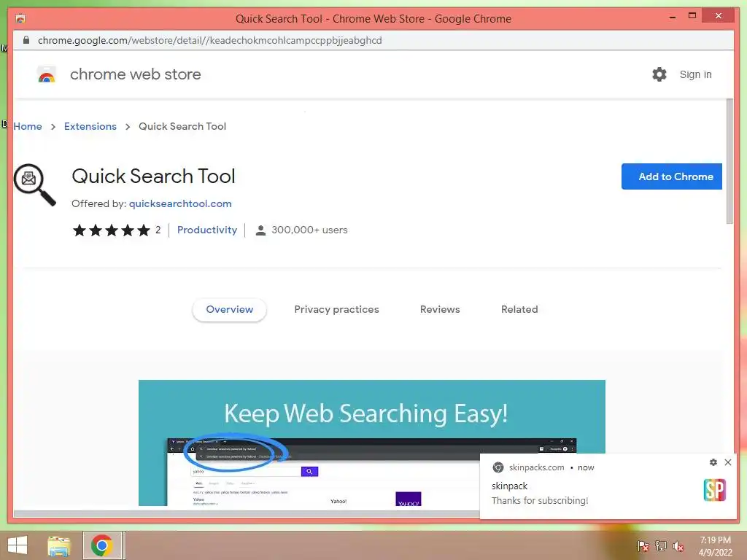Open File Explorer from the taskbar
The image size is (747, 560).
59,545
